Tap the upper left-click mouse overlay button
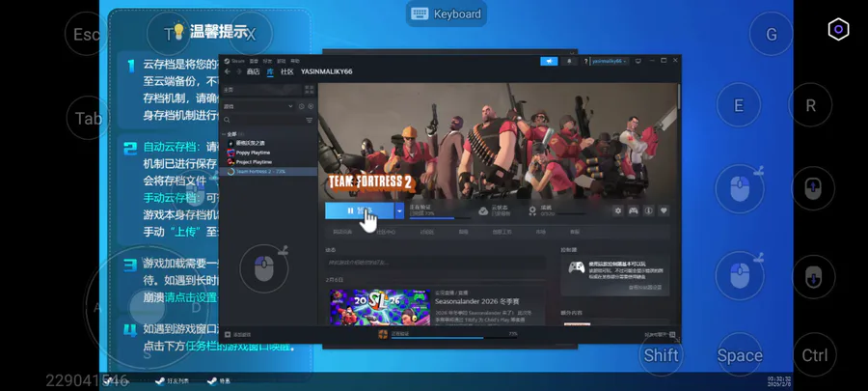 point(740,189)
